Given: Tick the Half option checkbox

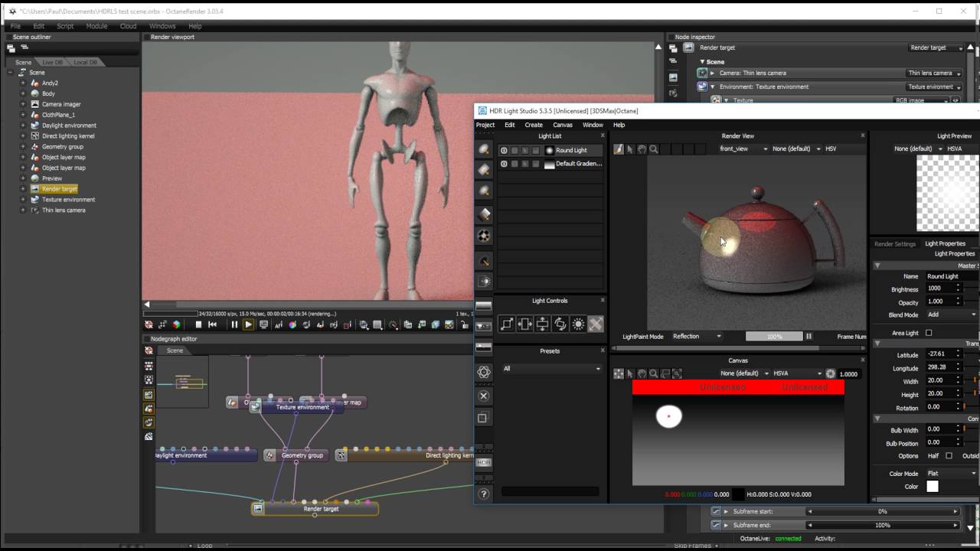Looking at the screenshot, I should 949,455.
